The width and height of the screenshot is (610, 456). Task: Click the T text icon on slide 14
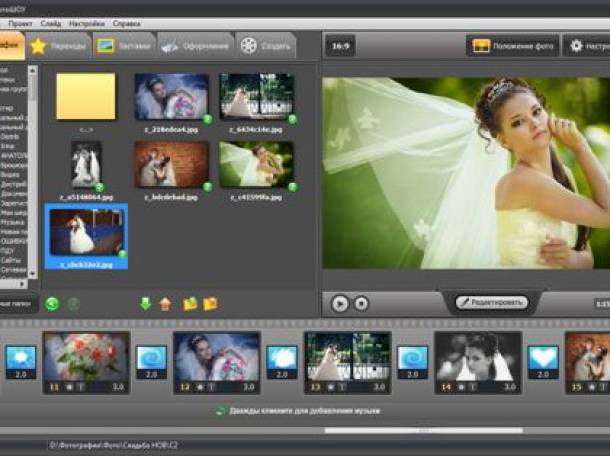(x=473, y=387)
